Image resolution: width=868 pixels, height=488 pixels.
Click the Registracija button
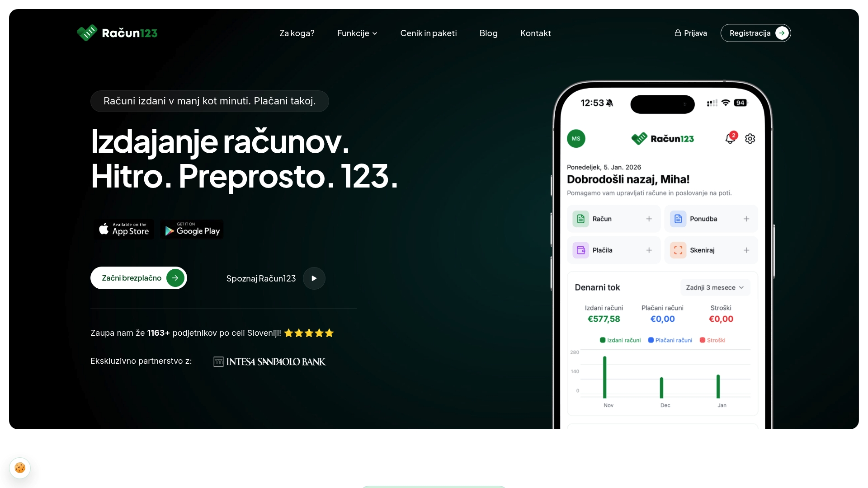pyautogui.click(x=755, y=33)
